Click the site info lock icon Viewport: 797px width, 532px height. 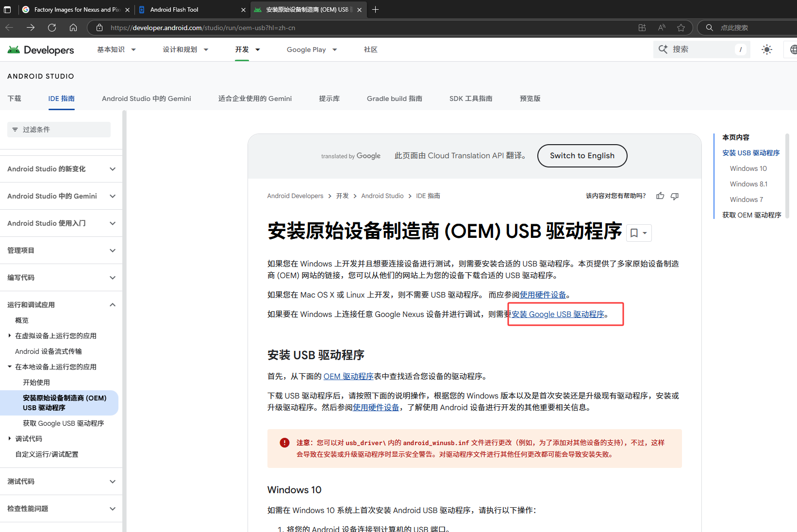(x=100, y=28)
